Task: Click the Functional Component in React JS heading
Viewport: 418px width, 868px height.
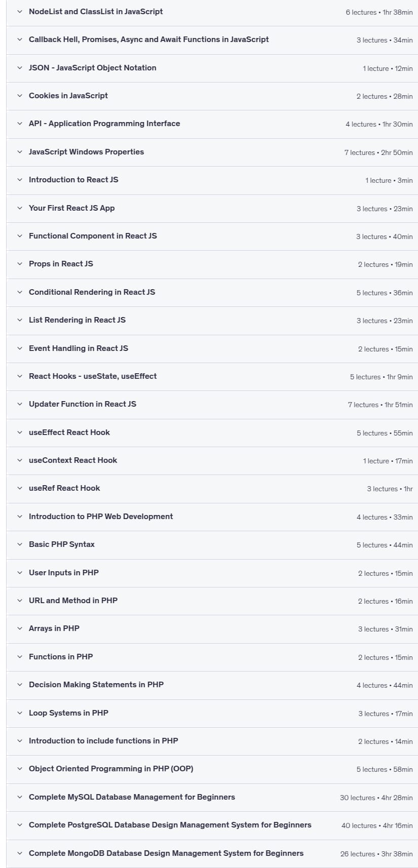Action: pyautogui.click(x=93, y=236)
